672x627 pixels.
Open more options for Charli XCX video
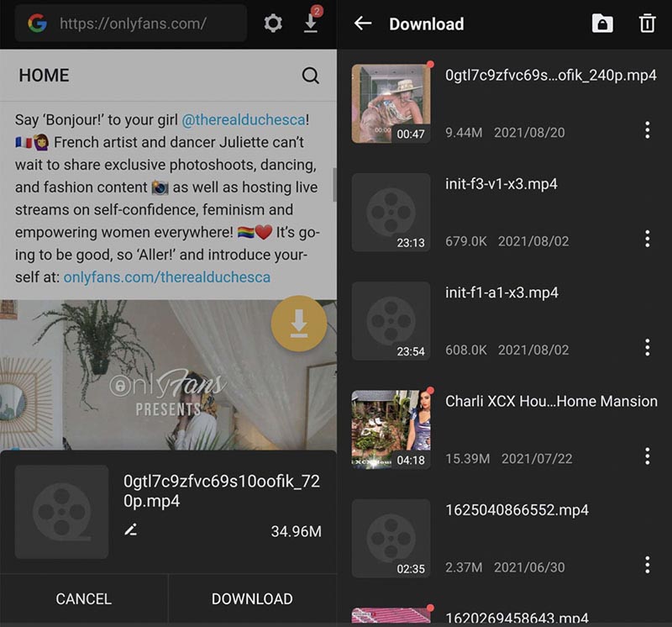(x=647, y=456)
